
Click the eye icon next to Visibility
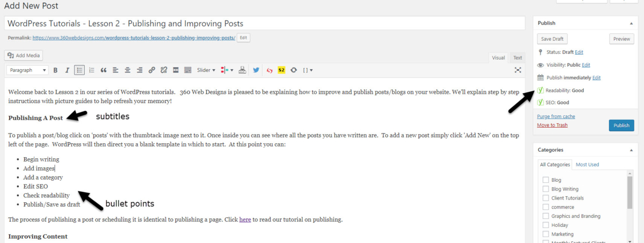pos(540,65)
